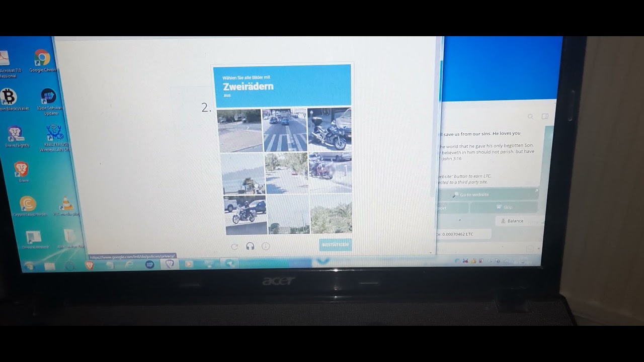Select the bottom-middle tile with the pale sky

tap(288, 215)
